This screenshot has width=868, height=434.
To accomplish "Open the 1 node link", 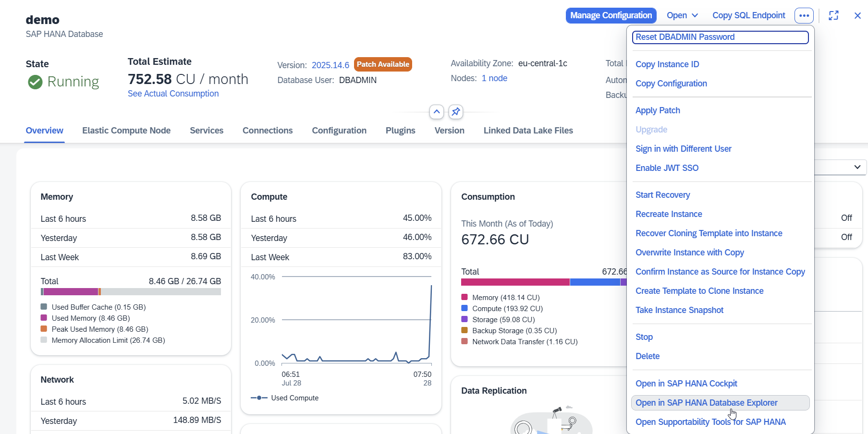I will pyautogui.click(x=494, y=78).
